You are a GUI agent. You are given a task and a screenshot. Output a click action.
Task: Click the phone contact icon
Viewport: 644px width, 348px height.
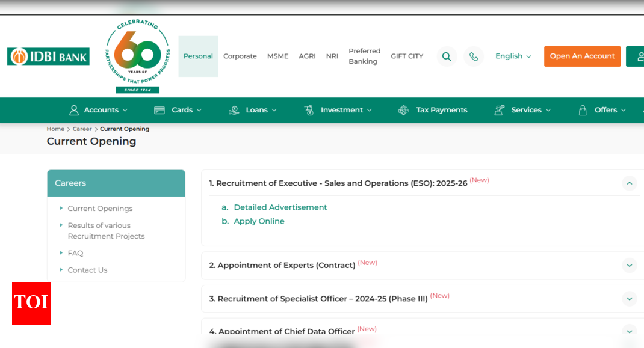(474, 56)
